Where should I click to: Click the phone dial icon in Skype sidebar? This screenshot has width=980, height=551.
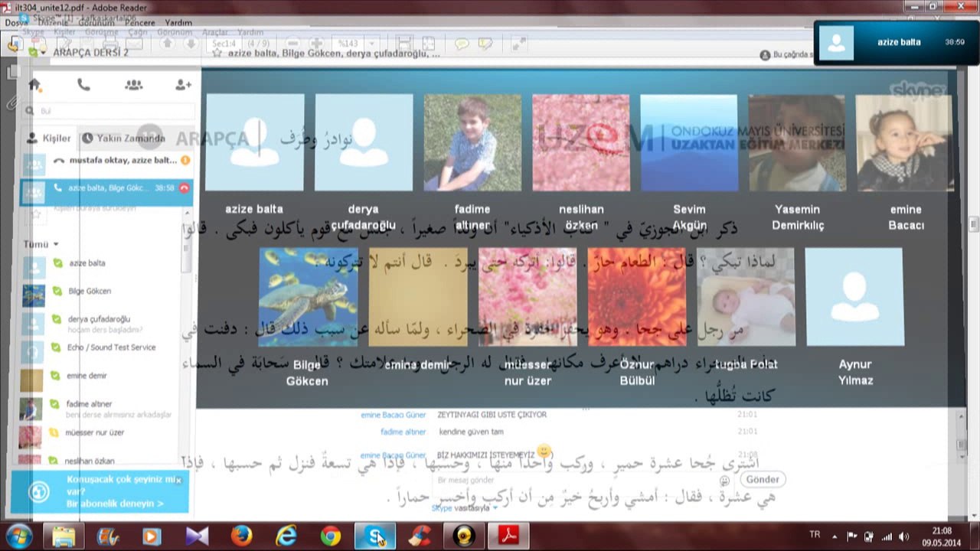[x=83, y=85]
